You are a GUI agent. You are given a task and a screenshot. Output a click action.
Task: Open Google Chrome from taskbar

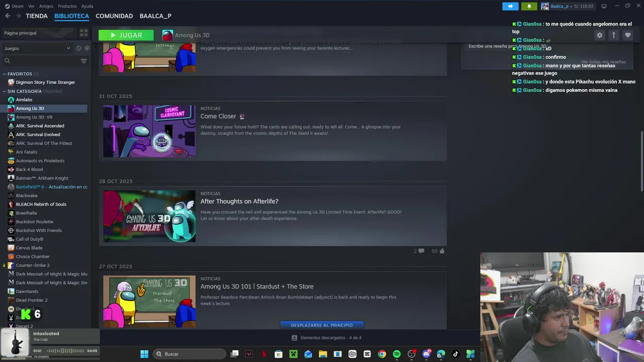[x=382, y=354]
